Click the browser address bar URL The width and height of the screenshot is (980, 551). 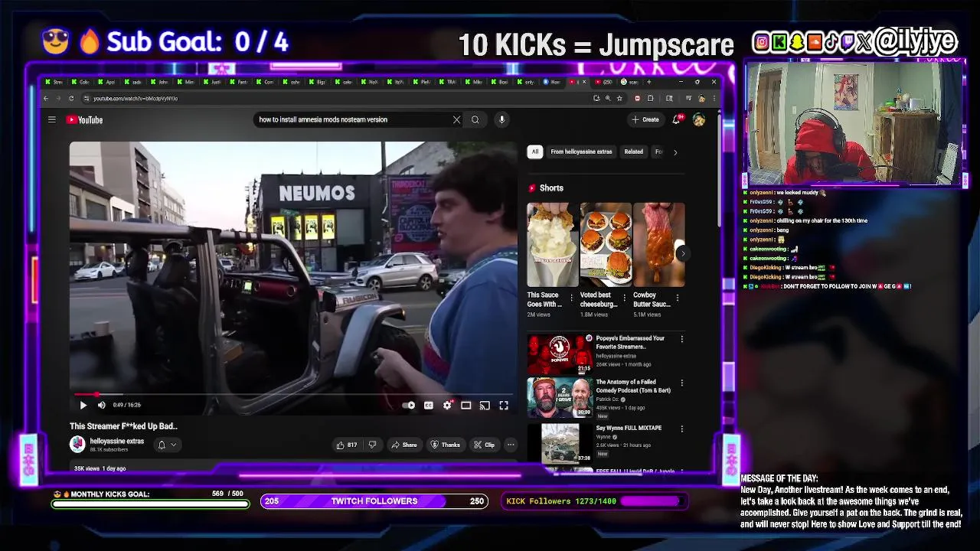[136, 98]
